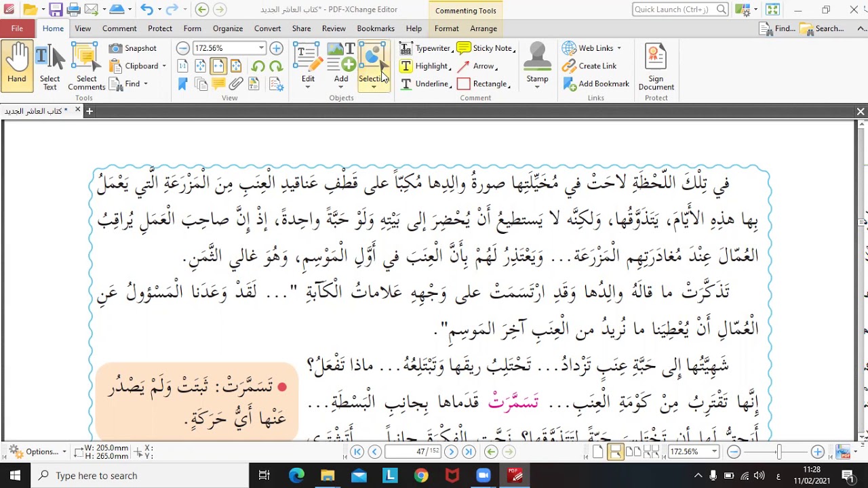Screen dimensions: 868x488
Task: Add a new document tab with plus
Action: tap(90, 111)
